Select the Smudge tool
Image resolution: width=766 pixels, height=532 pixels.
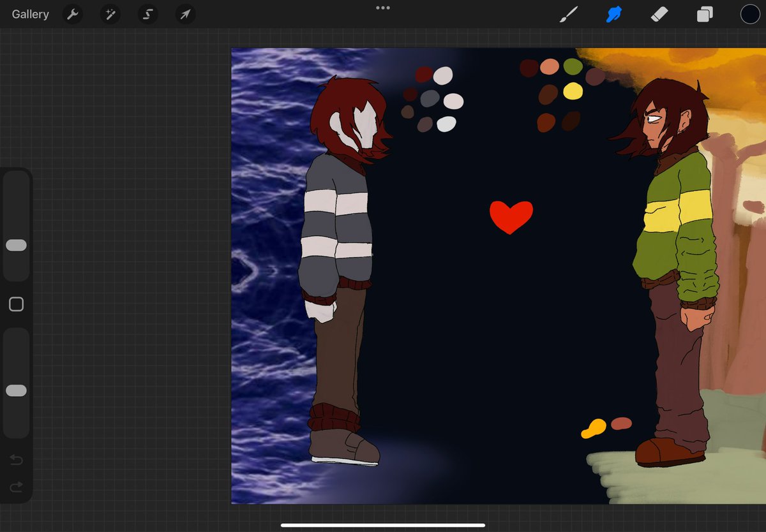tap(613, 14)
